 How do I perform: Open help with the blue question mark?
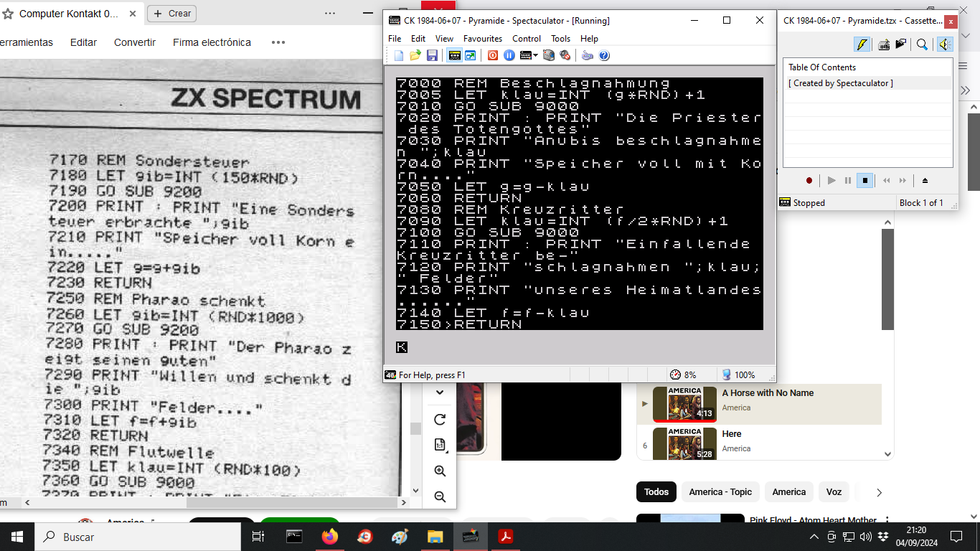(x=604, y=55)
